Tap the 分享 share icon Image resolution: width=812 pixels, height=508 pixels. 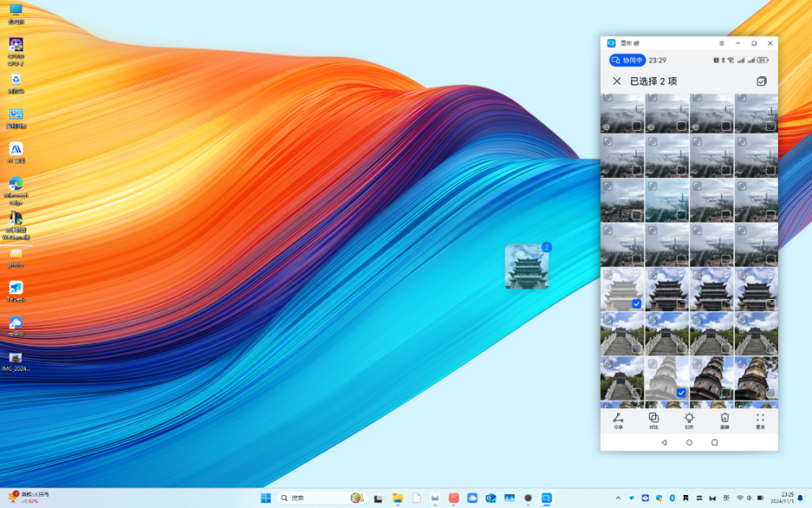(x=618, y=420)
